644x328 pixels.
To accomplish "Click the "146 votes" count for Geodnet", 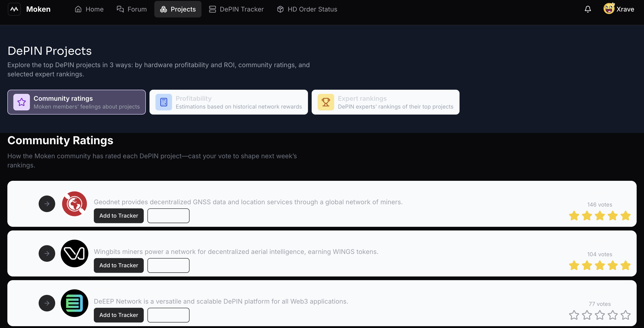I will [x=600, y=204].
